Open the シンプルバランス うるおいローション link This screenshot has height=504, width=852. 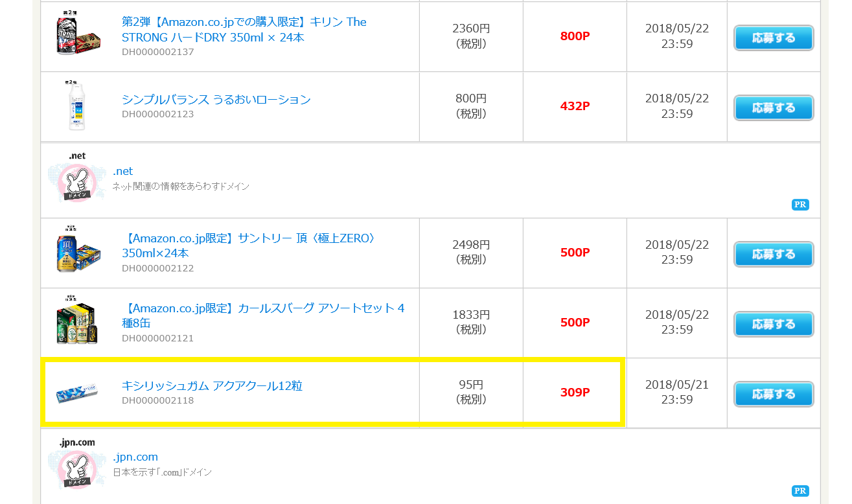point(216,99)
